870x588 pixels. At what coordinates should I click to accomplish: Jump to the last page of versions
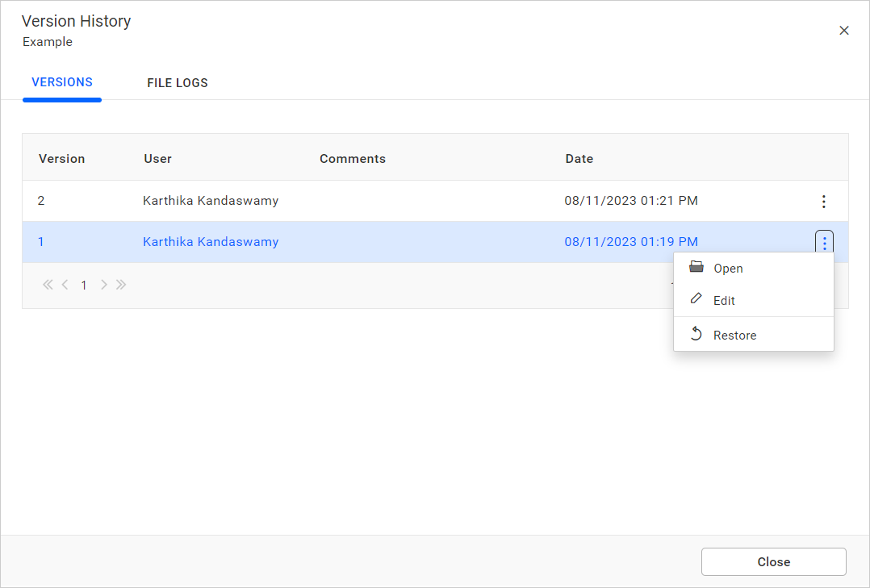[x=121, y=285]
